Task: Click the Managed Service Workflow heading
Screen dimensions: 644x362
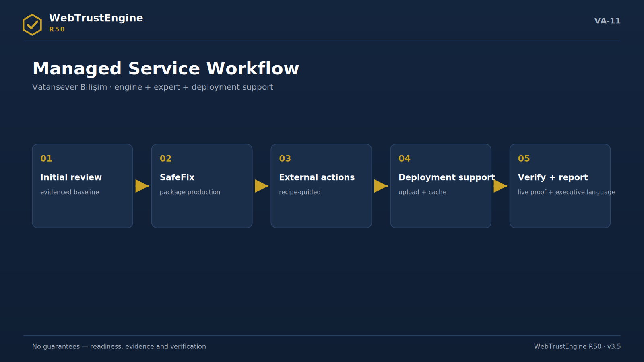Action: tap(166, 69)
